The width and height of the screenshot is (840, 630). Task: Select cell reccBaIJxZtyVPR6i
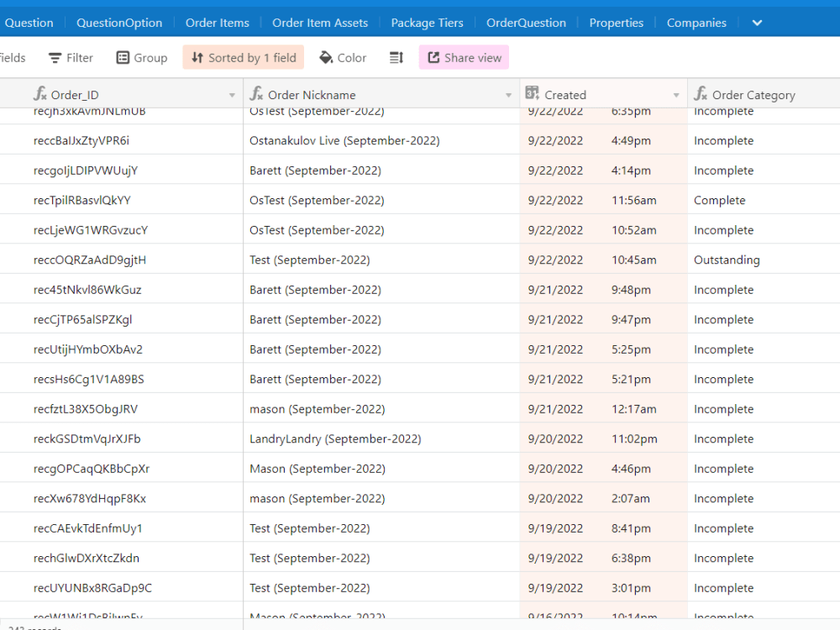(122, 140)
